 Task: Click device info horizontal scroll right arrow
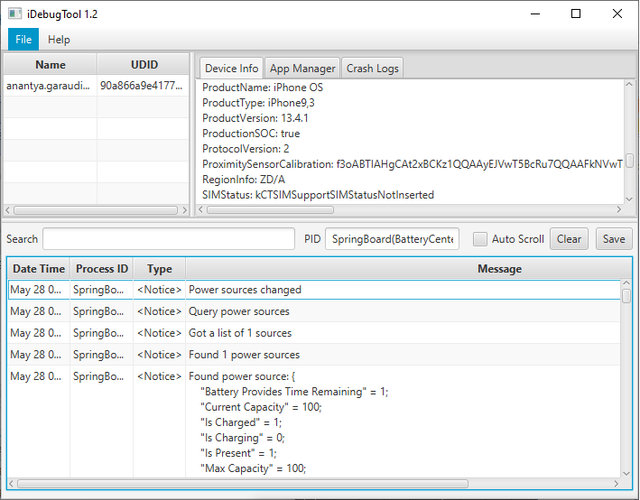(x=619, y=209)
